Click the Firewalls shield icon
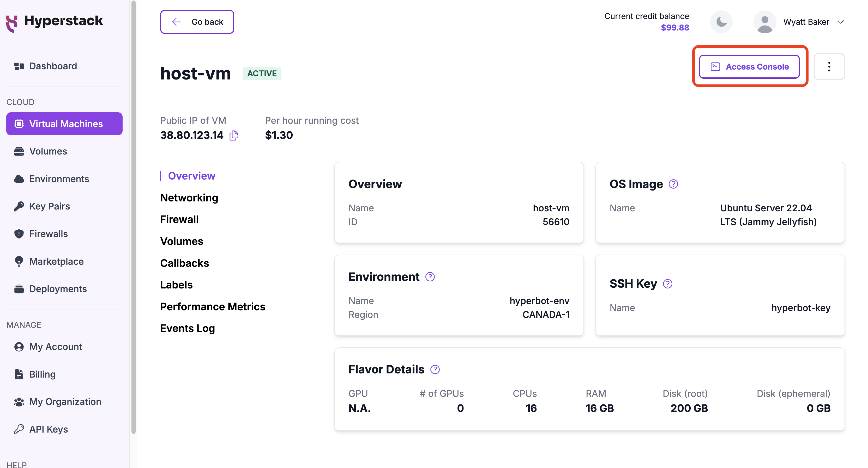The width and height of the screenshot is (868, 468). click(19, 234)
